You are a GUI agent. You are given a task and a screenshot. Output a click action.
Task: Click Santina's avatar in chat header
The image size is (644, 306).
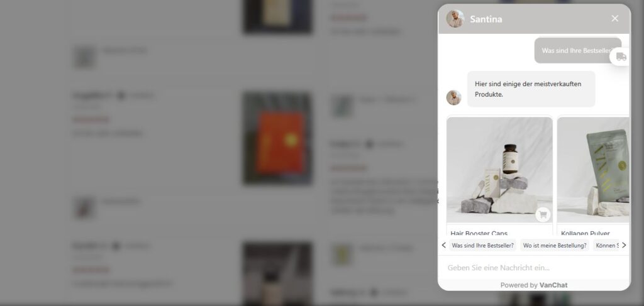(455, 19)
